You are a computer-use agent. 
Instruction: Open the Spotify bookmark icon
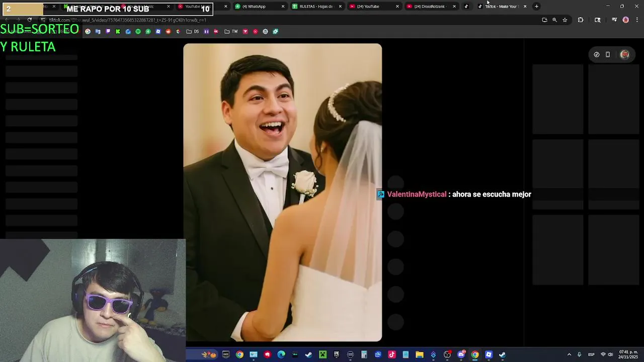(138, 31)
